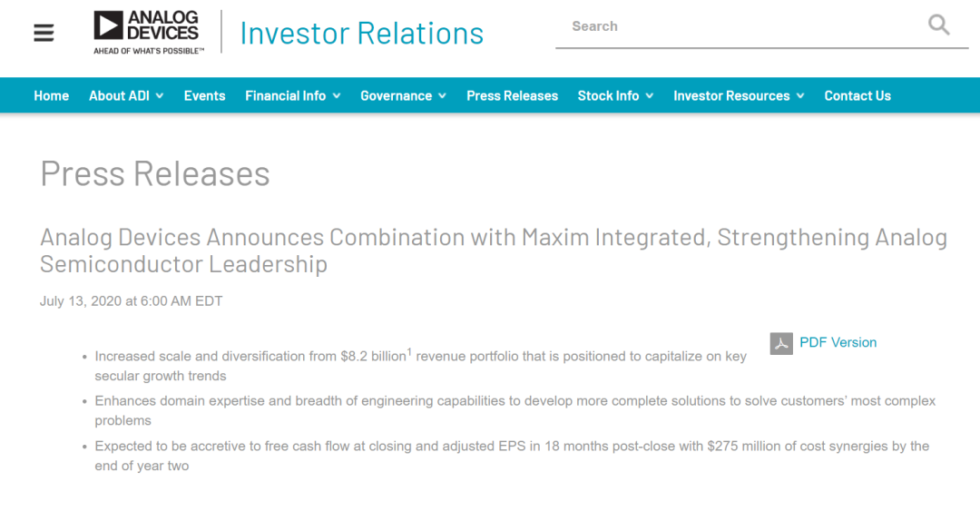Click the Maxim Integrated press release title
This screenshot has width=980, height=511.
tap(494, 251)
